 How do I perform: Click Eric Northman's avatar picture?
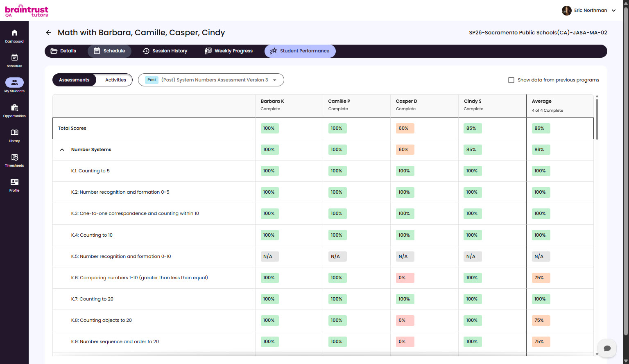(567, 11)
